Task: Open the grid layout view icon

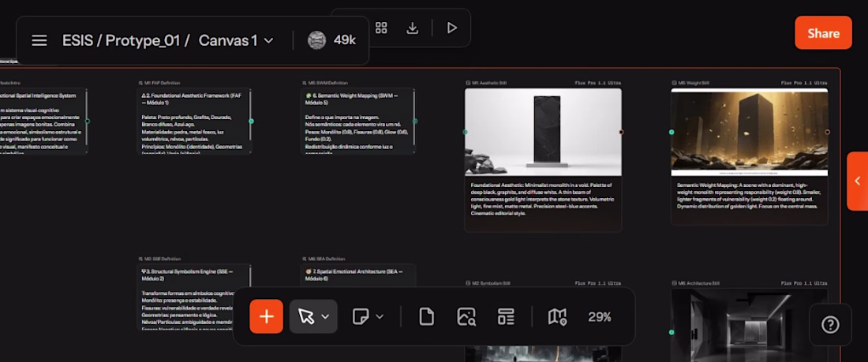Action: (381, 28)
